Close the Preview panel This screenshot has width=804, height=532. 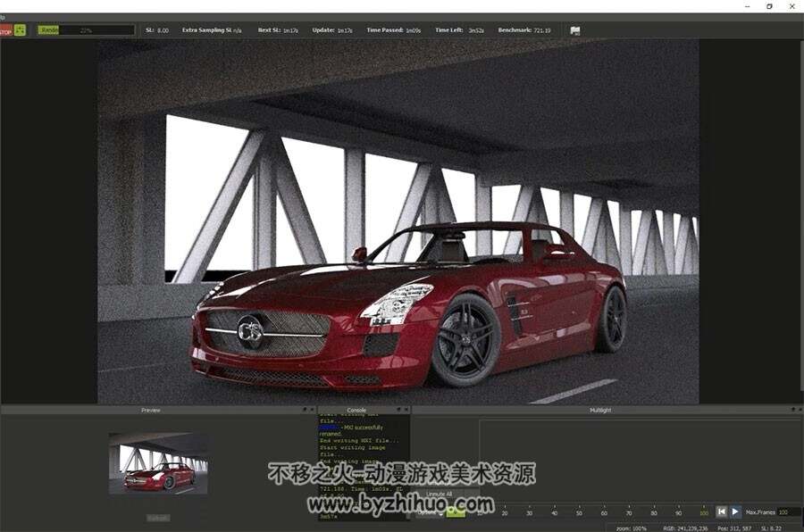click(312, 410)
